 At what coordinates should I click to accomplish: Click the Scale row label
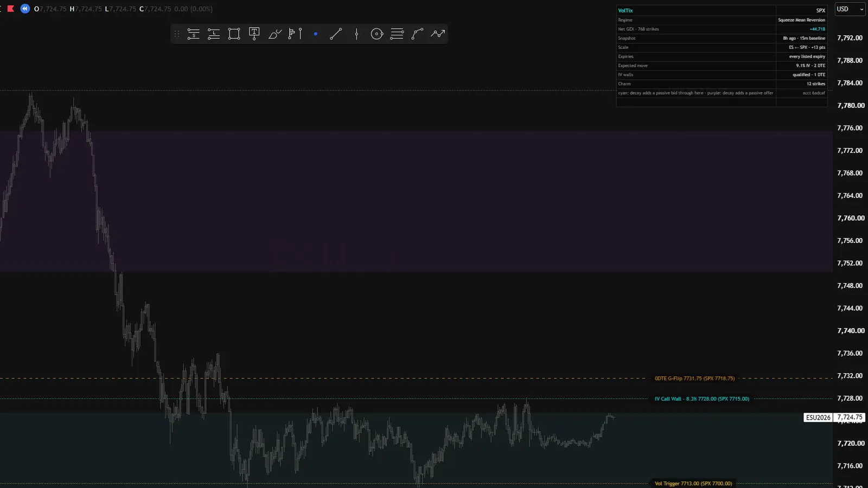pyautogui.click(x=623, y=47)
